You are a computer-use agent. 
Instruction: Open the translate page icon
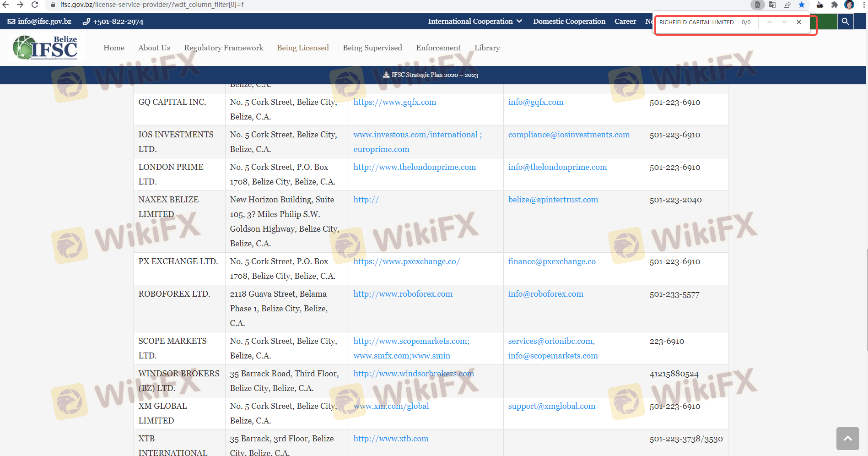pos(772,5)
